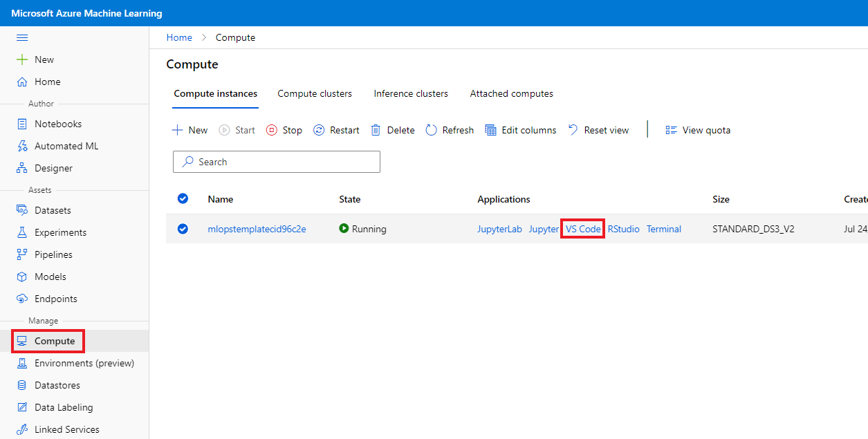Click the Home house icon in sidebar
The height and width of the screenshot is (439, 868).
(x=22, y=82)
